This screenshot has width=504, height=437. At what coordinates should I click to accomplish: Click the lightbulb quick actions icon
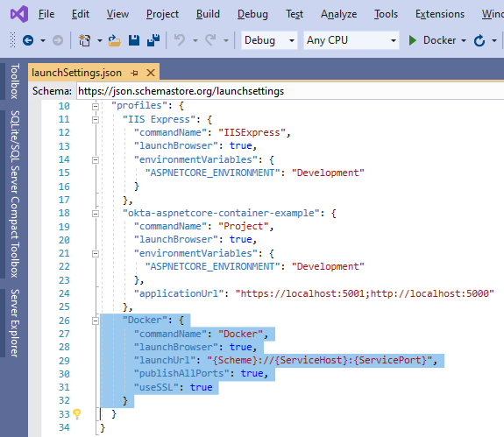point(77,414)
